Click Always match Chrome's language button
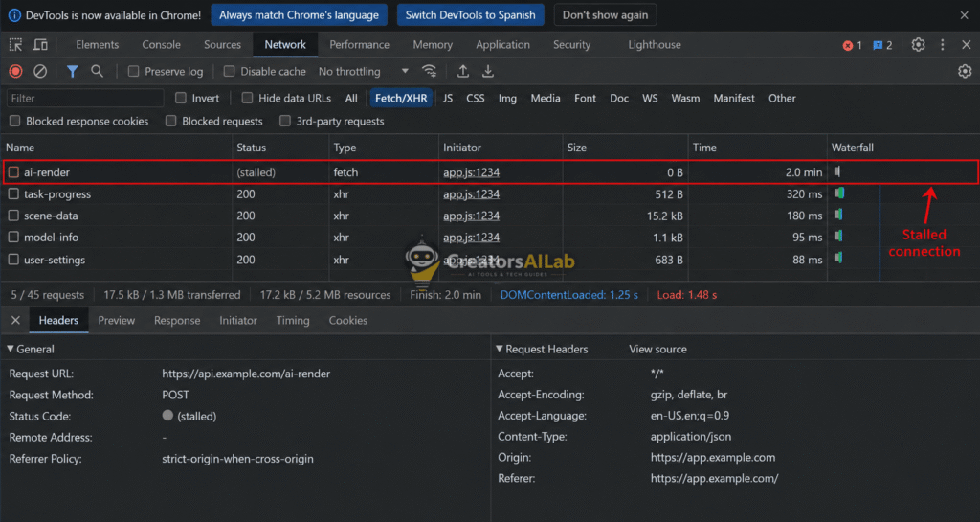 [299, 15]
